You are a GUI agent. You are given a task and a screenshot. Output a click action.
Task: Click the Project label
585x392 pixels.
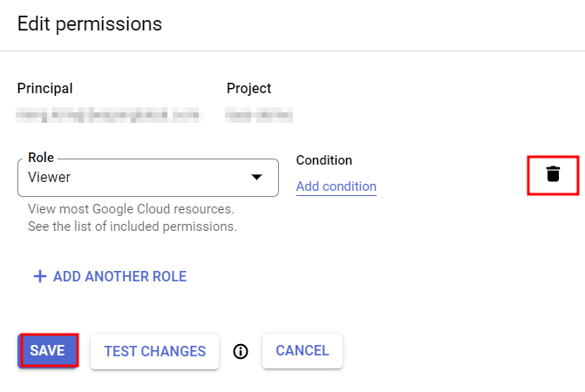pos(248,88)
